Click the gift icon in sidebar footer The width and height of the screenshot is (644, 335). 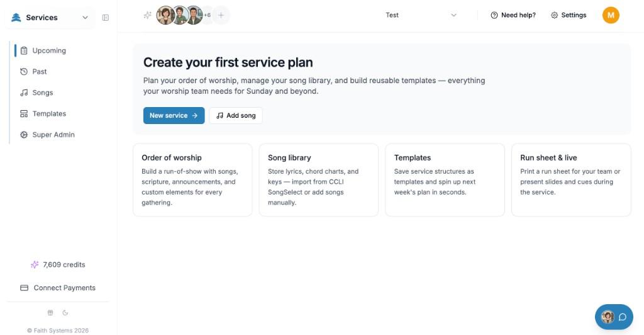coord(50,313)
